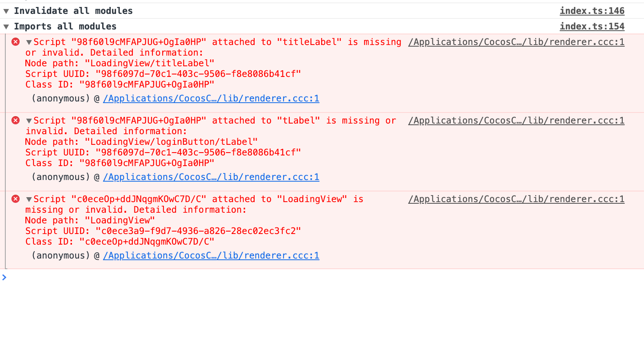Image resolution: width=644 pixels, height=351 pixels.
Task: Open right-side renderer.ccc:1 link of titleLabel error
Action: [x=516, y=42]
